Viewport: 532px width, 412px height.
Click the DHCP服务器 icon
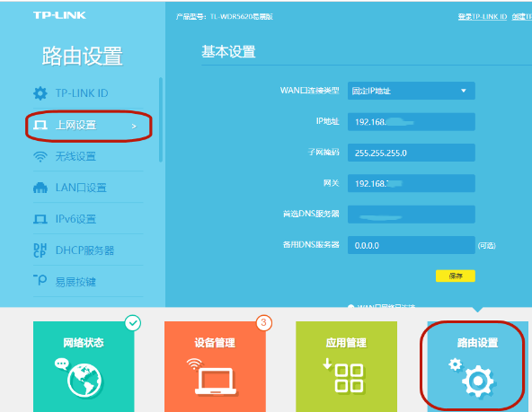click(x=40, y=250)
